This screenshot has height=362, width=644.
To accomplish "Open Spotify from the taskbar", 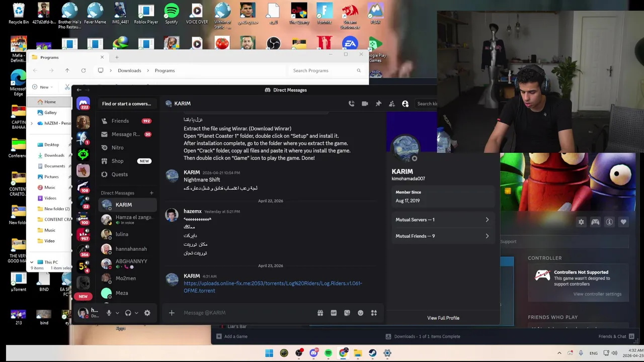I will pos(328,353).
